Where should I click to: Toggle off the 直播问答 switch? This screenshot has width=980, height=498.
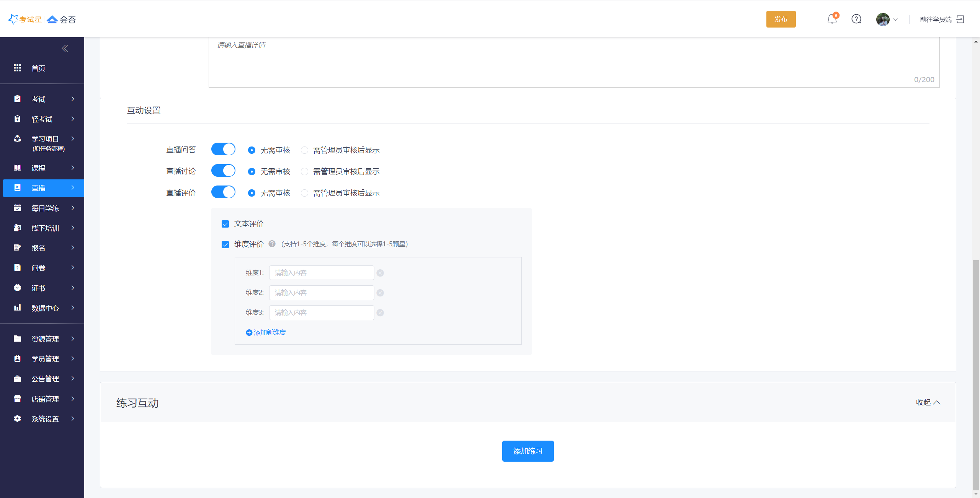click(x=223, y=149)
